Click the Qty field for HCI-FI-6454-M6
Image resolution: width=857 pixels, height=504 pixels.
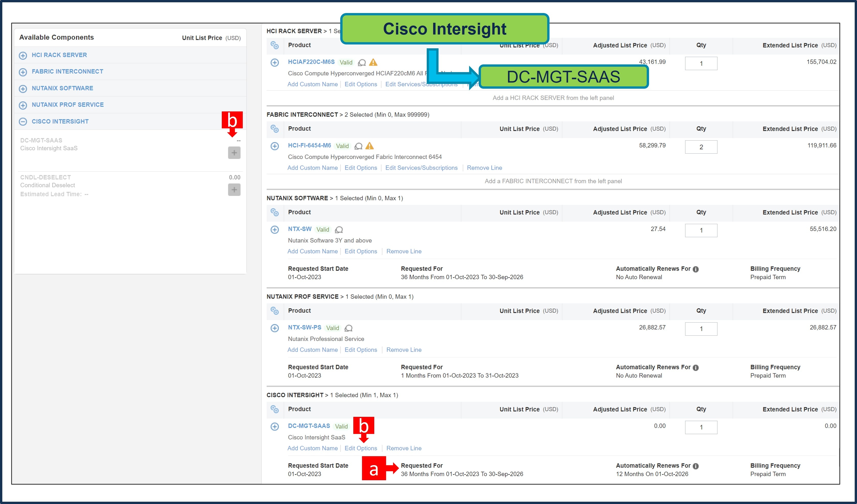pos(701,147)
